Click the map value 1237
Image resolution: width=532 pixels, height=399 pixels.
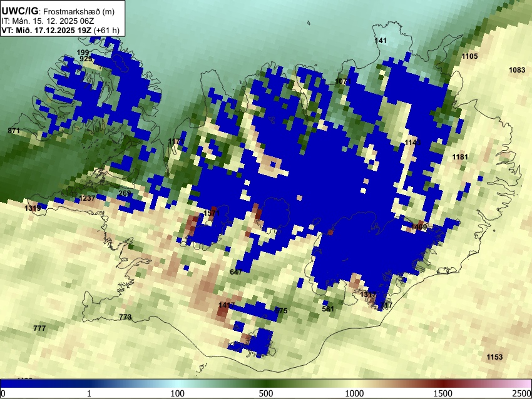(x=87, y=198)
